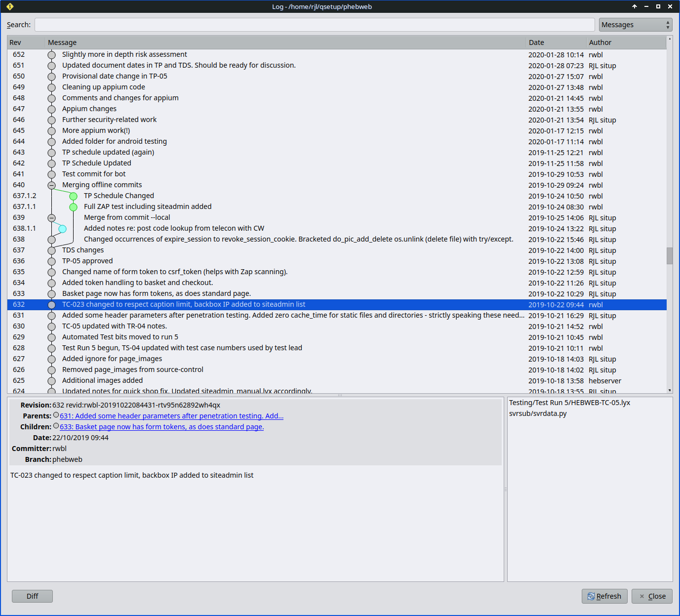This screenshot has width=680, height=616.
Task: Click the circle icon beside Parents link
Action: (56, 415)
